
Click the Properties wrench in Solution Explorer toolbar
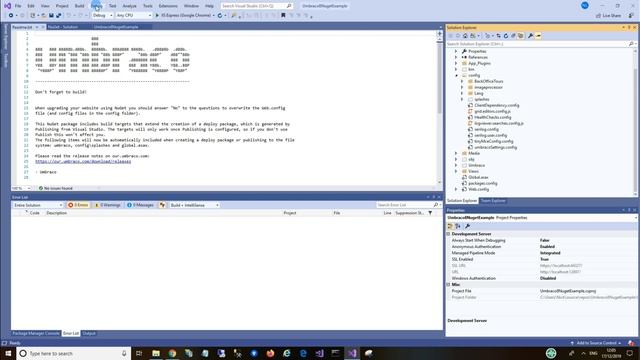tap(531, 36)
